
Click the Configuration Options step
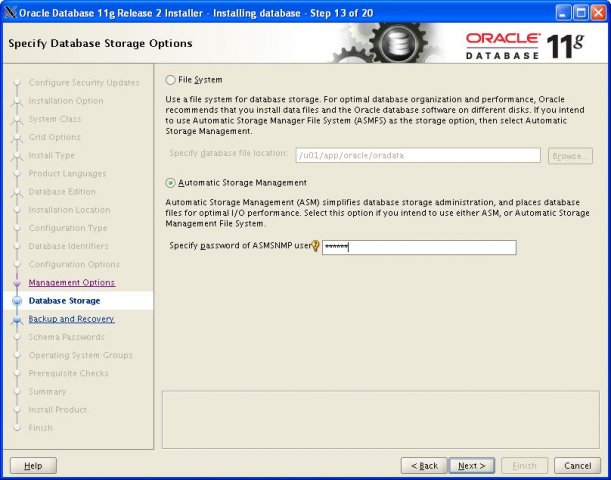(x=74, y=265)
